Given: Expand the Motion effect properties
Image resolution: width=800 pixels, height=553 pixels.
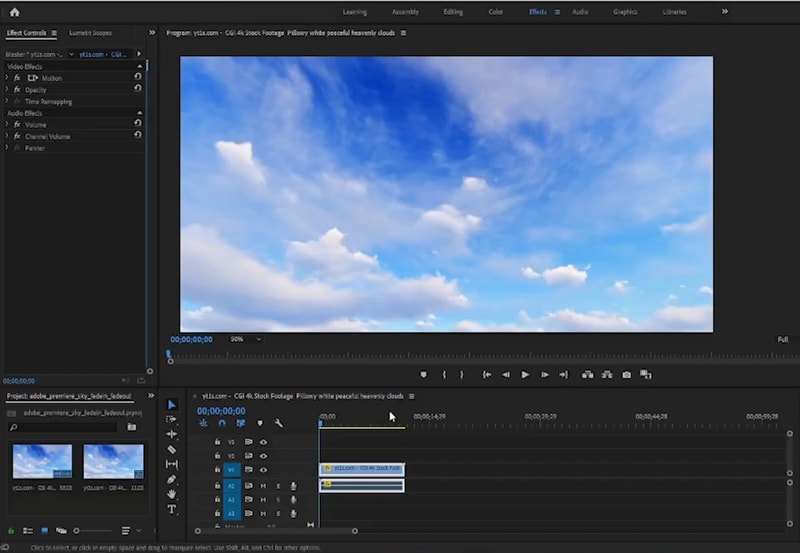Looking at the screenshot, I should click(7, 78).
